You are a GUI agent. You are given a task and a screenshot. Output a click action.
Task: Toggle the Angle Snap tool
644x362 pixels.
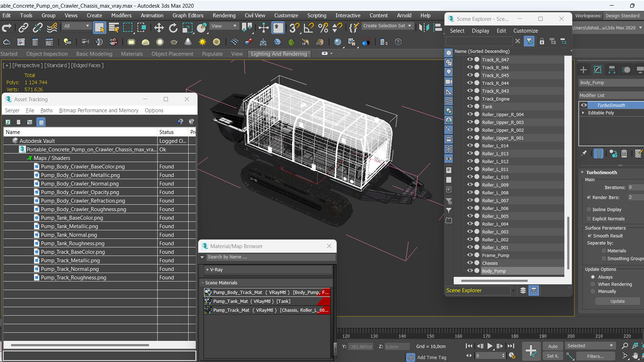pos(309,28)
